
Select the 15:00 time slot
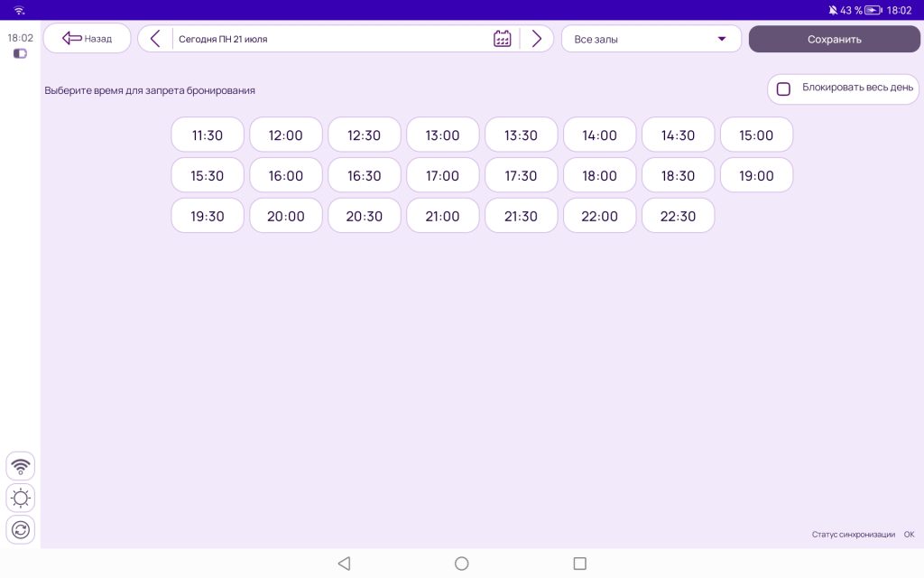756,135
